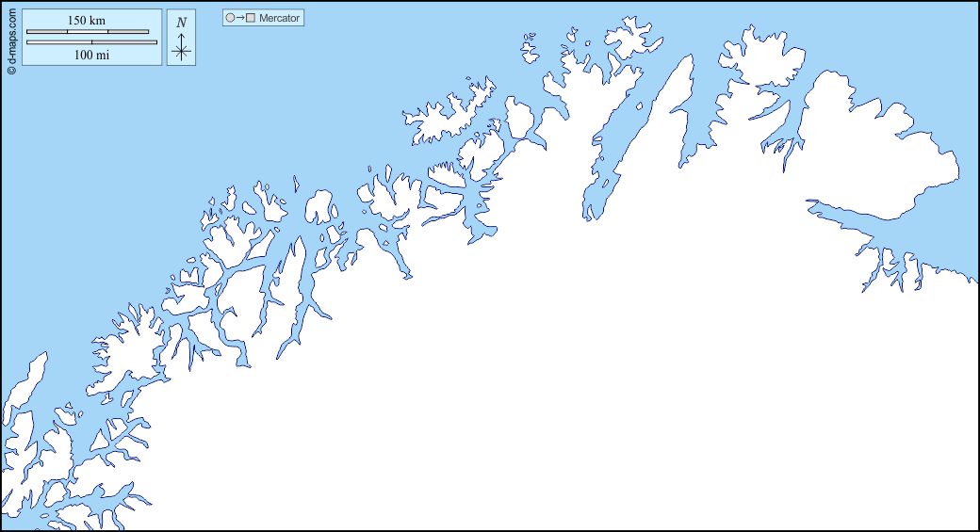980x532 pixels.
Task: Click the mile scale bar
Action: point(91,42)
